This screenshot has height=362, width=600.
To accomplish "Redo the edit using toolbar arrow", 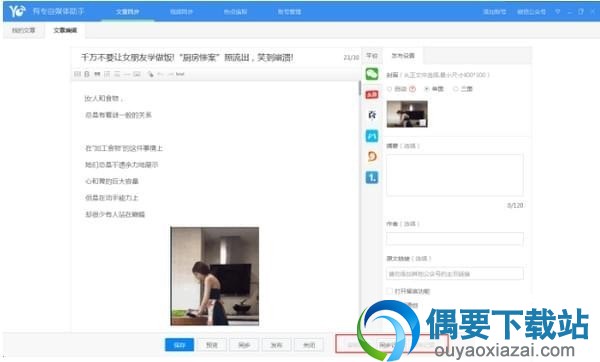I will pyautogui.click(x=170, y=74).
